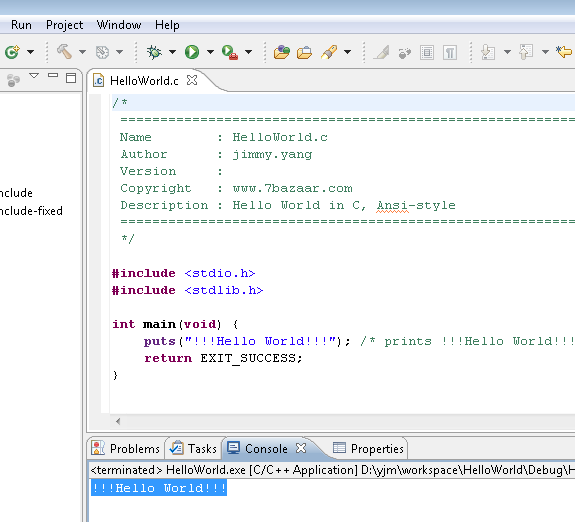Click the Open Type folder icon

tap(281, 52)
